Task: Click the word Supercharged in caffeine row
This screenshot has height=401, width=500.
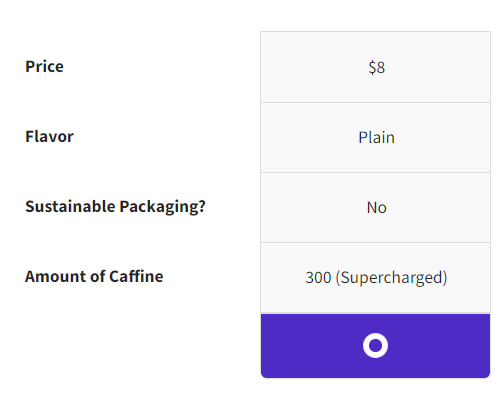Action: [391, 278]
